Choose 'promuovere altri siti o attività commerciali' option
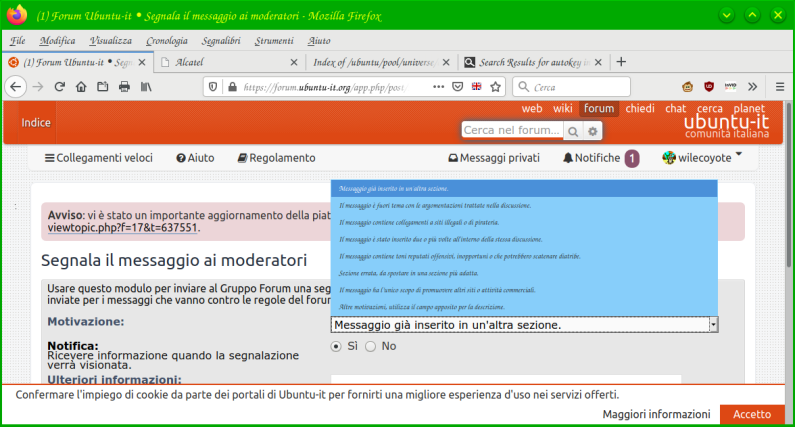Viewport: 795px width, 427px height. [524, 290]
